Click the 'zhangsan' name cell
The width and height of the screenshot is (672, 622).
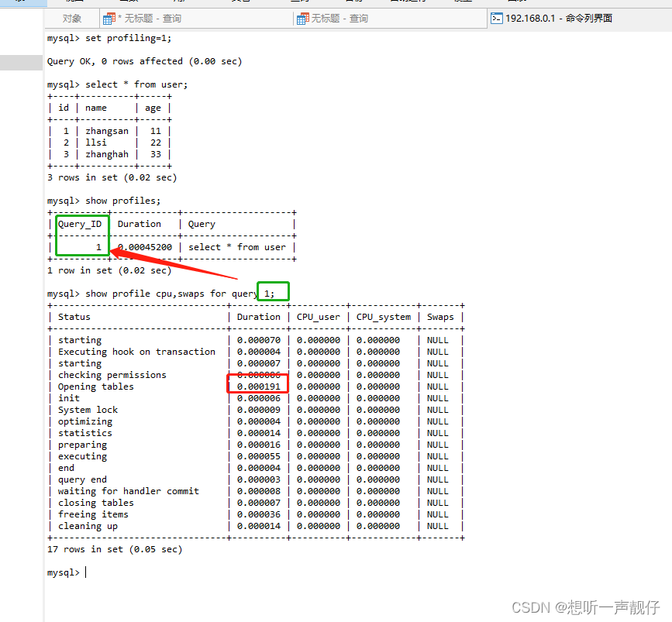(107, 131)
